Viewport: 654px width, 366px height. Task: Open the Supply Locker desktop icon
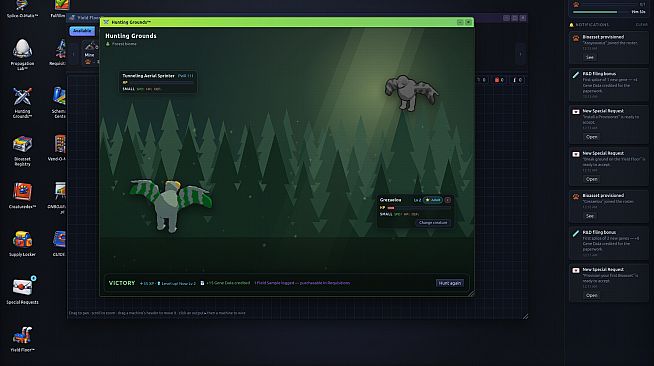click(22, 240)
